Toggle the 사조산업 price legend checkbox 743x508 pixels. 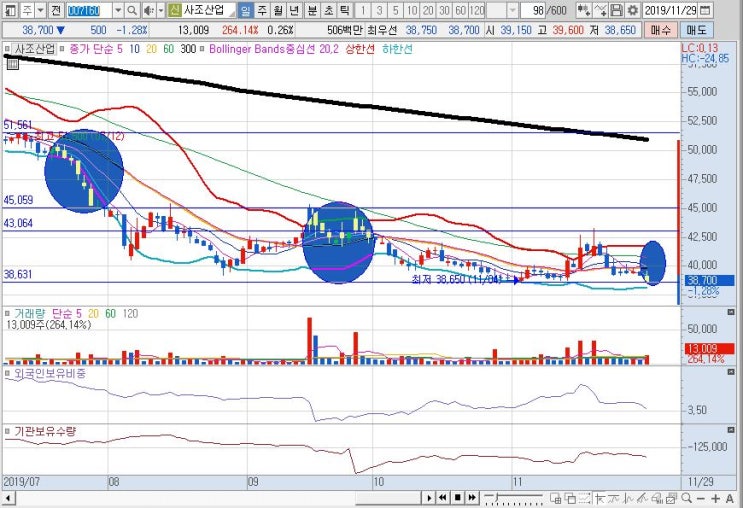[7, 49]
